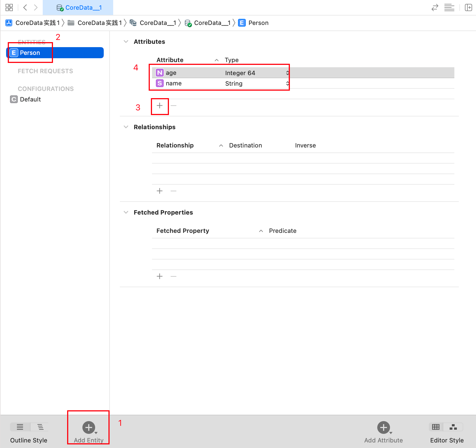This screenshot has height=448, width=476.
Task: Select the name attribute row
Action: [303, 83]
